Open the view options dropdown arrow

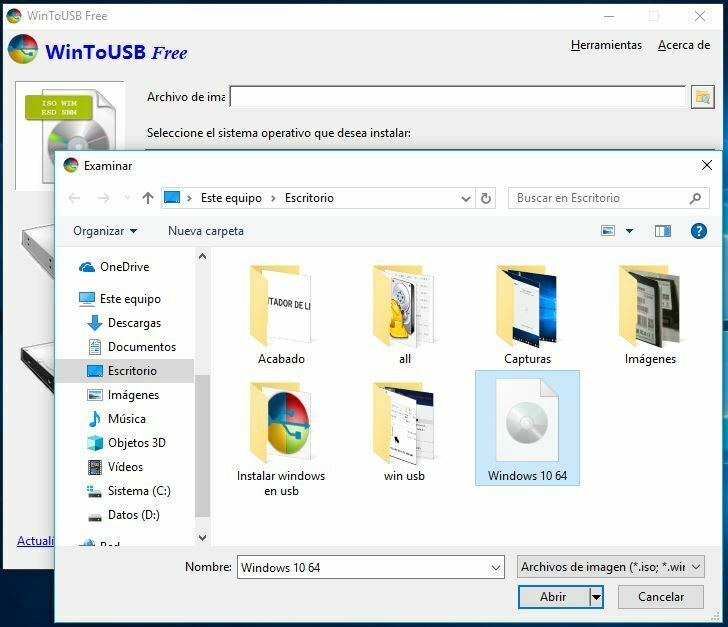point(629,231)
